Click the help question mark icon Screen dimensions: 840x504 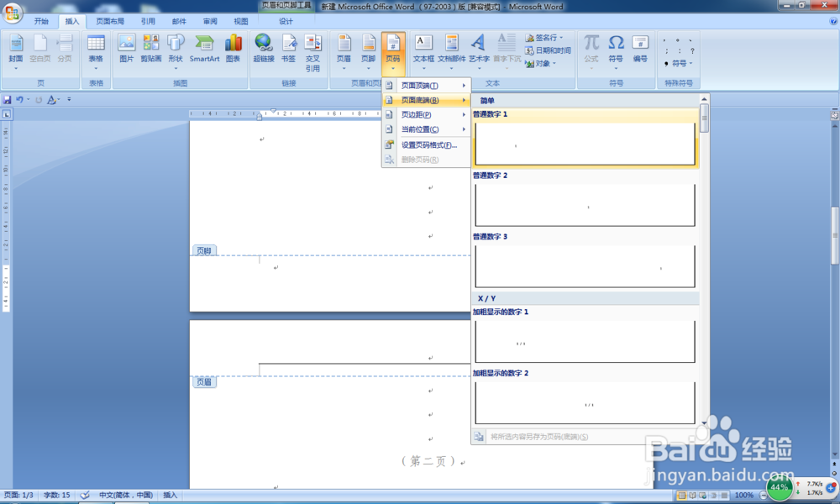[x=833, y=22]
